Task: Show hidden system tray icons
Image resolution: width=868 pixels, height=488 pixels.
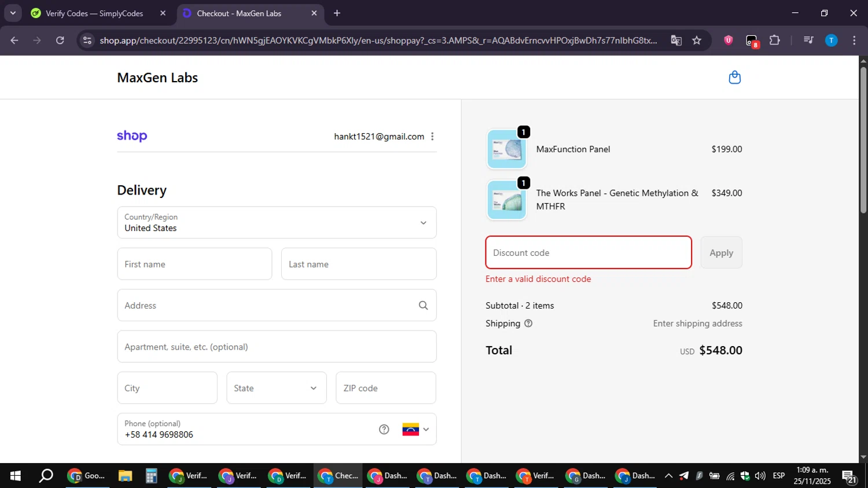Action: (x=668, y=476)
